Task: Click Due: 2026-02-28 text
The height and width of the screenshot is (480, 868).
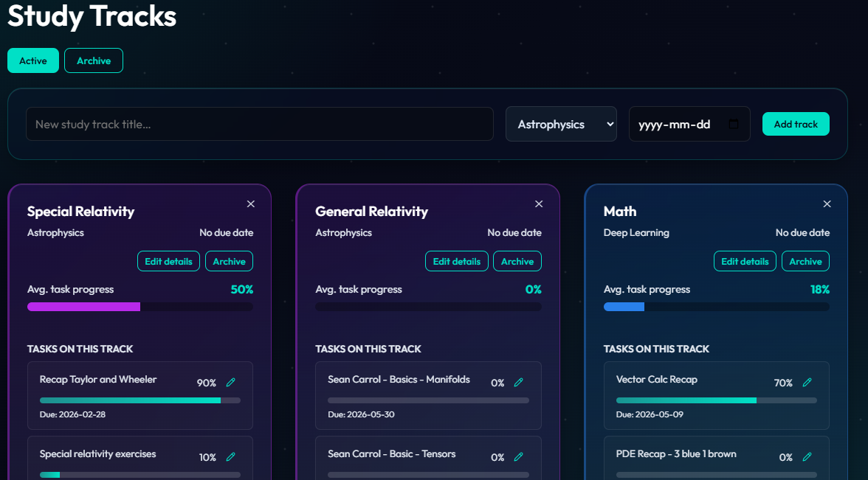Action: (72, 414)
